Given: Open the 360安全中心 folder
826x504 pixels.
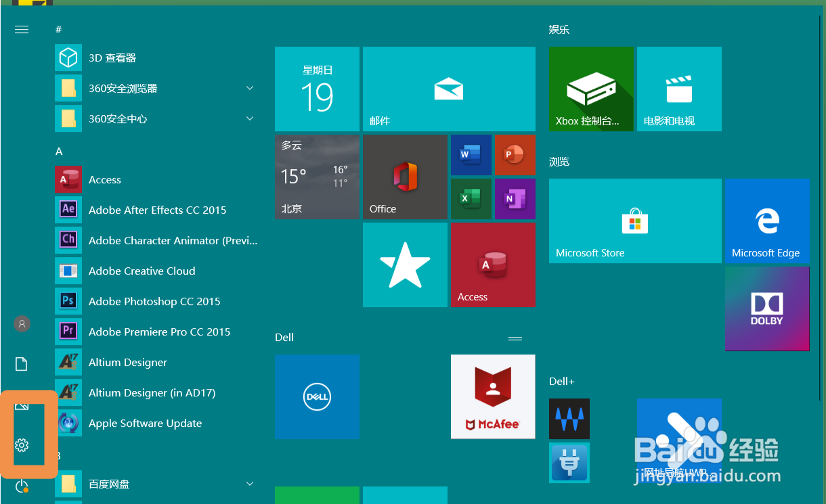Looking at the screenshot, I should pyautogui.click(x=156, y=119).
